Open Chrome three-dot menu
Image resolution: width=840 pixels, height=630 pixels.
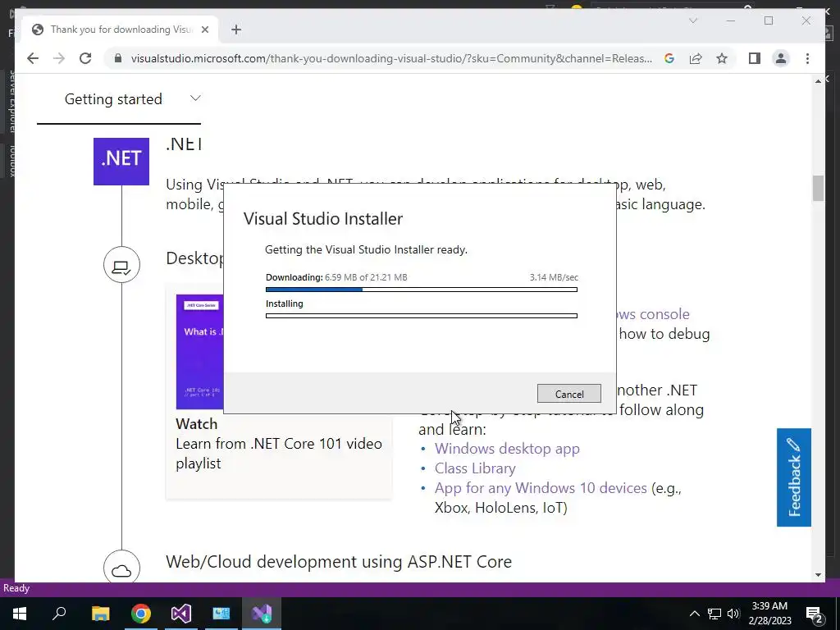[807, 58]
